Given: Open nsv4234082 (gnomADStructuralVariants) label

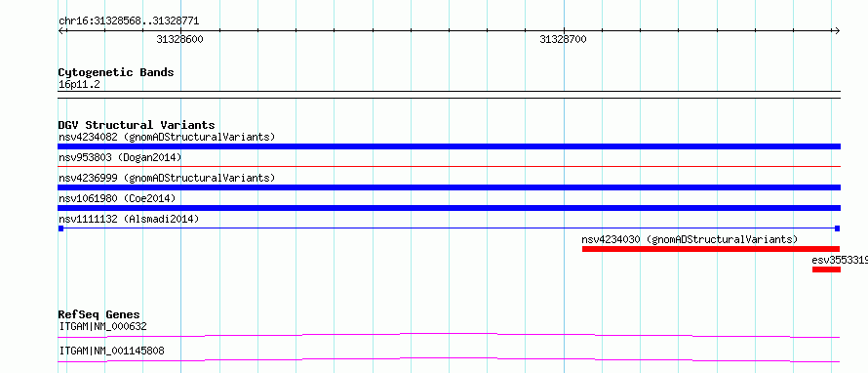Looking at the screenshot, I should (167, 137).
